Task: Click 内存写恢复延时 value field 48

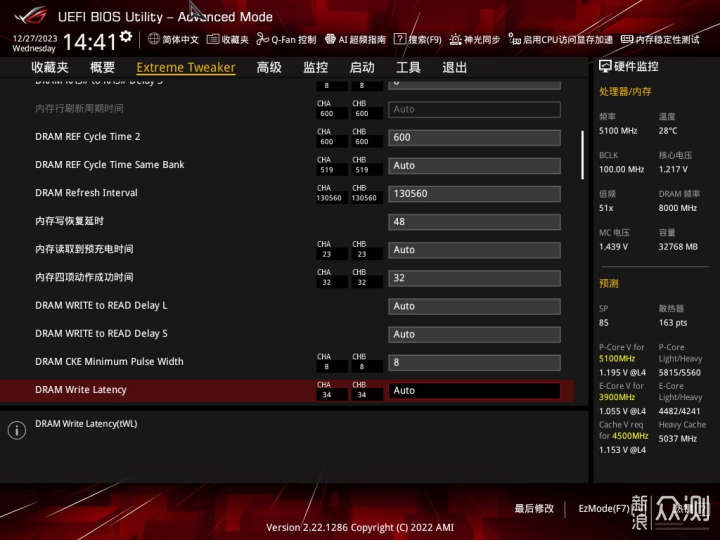Action: (474, 221)
